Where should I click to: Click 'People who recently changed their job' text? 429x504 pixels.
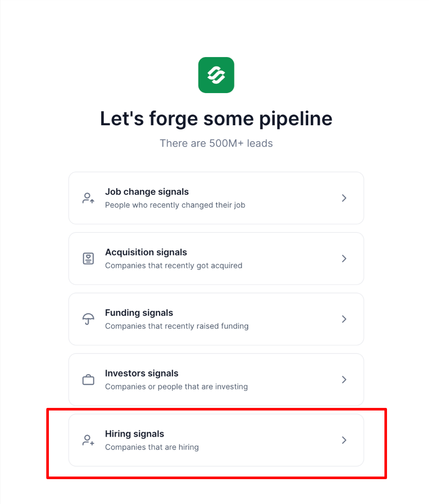tap(175, 205)
